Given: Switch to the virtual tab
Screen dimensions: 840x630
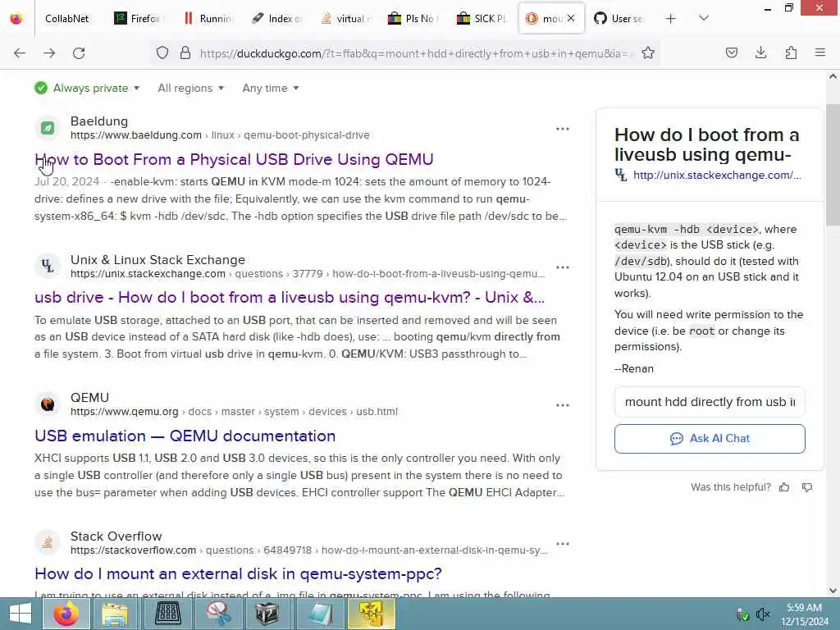Looking at the screenshot, I should [x=346, y=19].
